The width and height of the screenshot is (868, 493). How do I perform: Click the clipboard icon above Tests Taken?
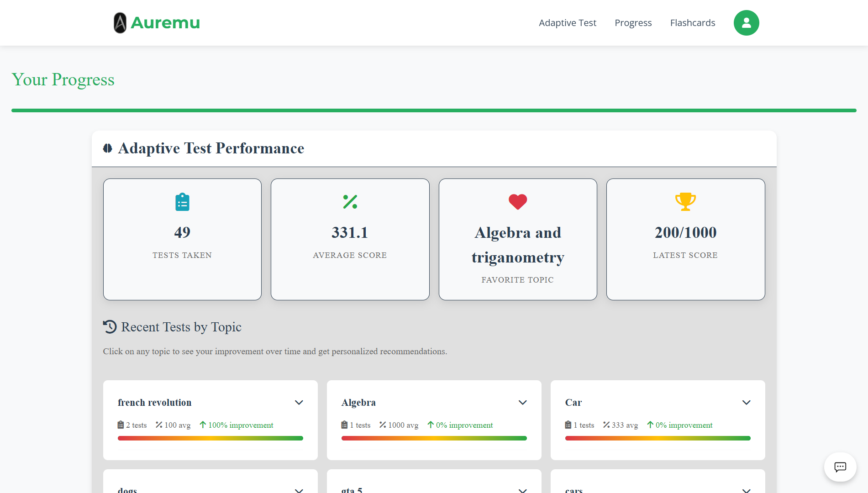click(x=182, y=202)
